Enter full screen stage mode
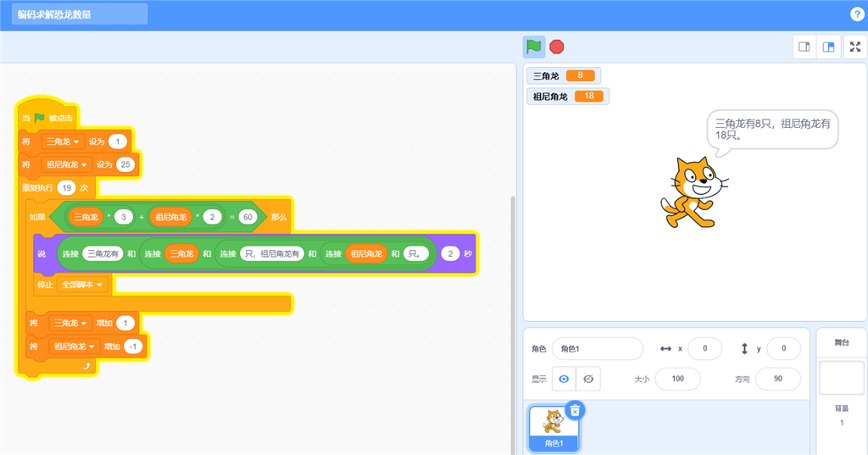Image resolution: width=868 pixels, height=455 pixels. pyautogui.click(x=855, y=47)
